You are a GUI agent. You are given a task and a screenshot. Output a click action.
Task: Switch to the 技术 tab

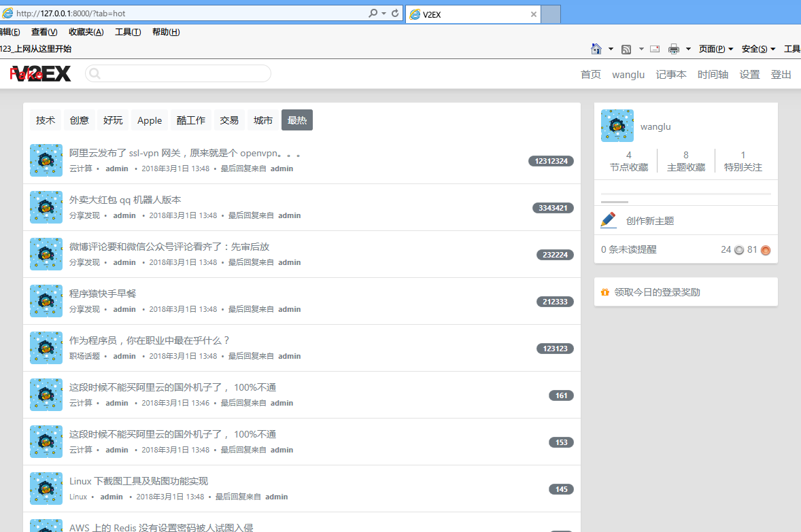pos(46,120)
